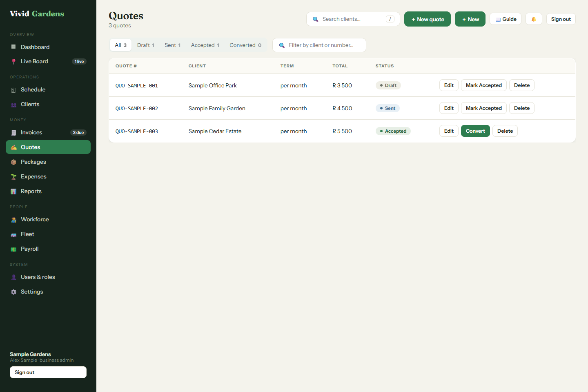Open notifications bell icon
The width and height of the screenshot is (588, 392).
pos(534,19)
